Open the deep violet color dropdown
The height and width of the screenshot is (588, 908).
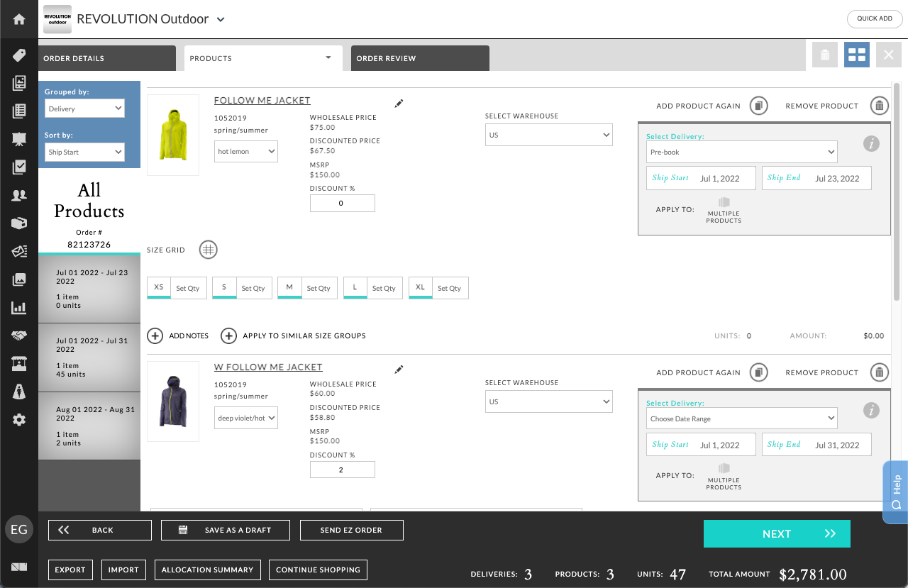(x=246, y=418)
